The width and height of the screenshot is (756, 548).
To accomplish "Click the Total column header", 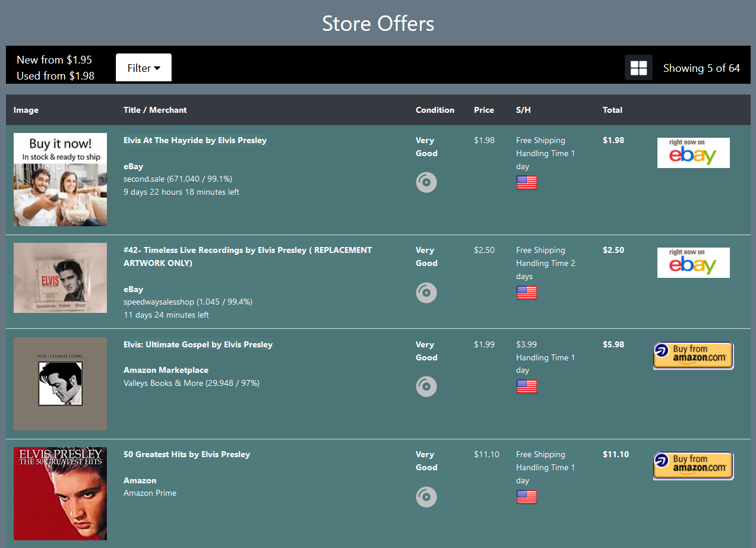I will (x=612, y=110).
